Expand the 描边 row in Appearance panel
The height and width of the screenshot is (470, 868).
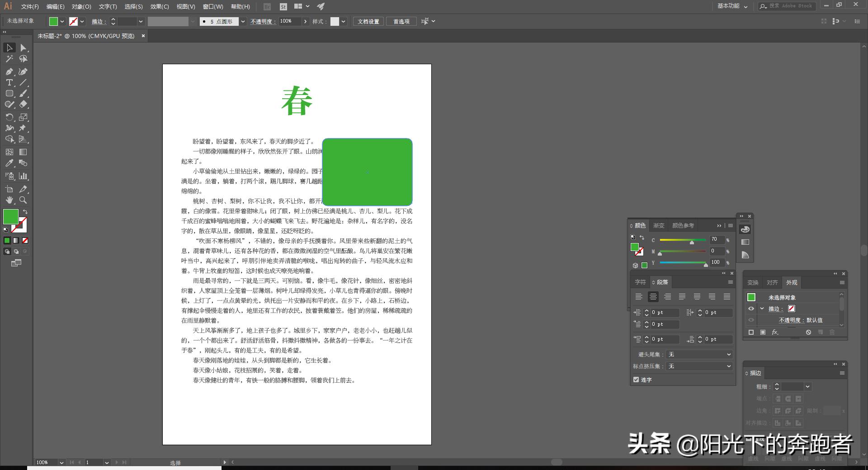point(762,309)
